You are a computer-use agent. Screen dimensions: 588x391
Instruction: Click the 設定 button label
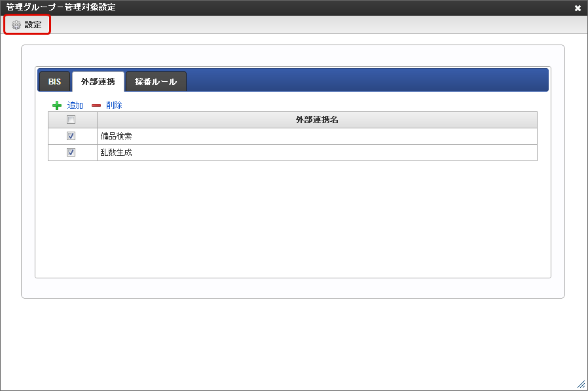(x=33, y=25)
